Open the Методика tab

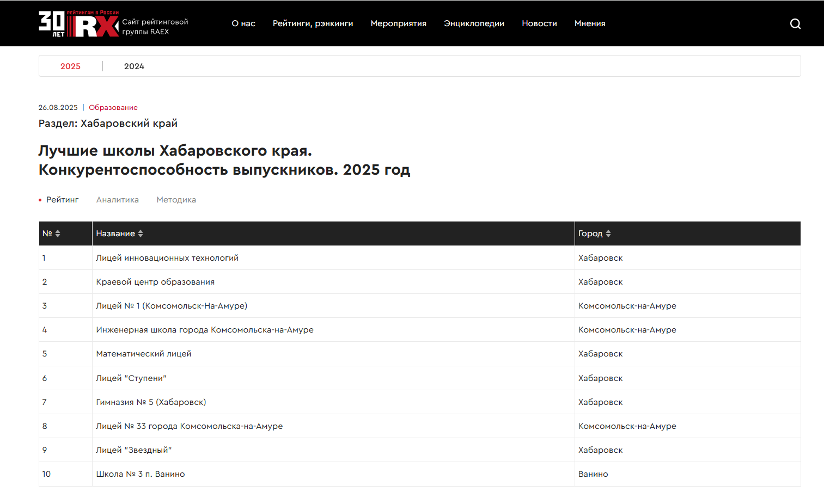[x=176, y=200]
